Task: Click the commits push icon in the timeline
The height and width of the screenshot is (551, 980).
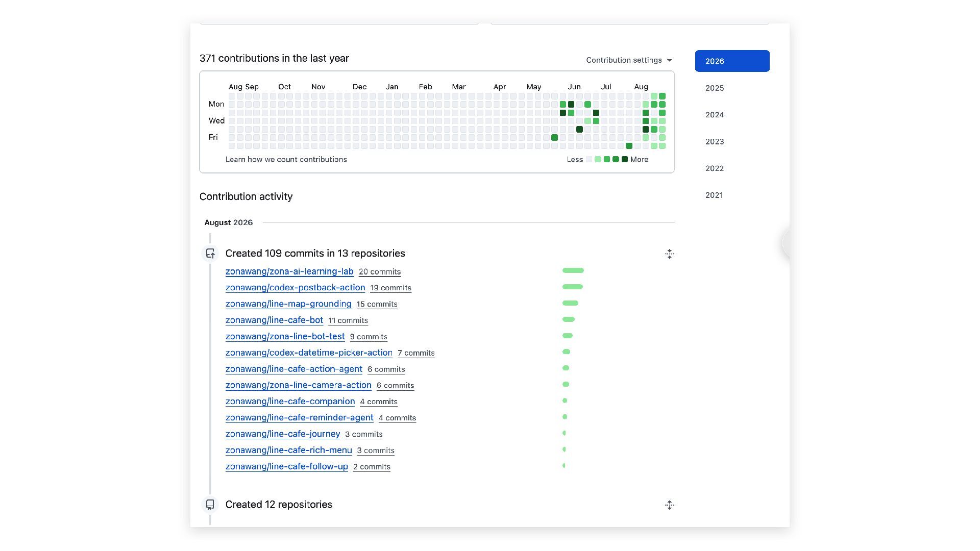Action: pyautogui.click(x=210, y=254)
